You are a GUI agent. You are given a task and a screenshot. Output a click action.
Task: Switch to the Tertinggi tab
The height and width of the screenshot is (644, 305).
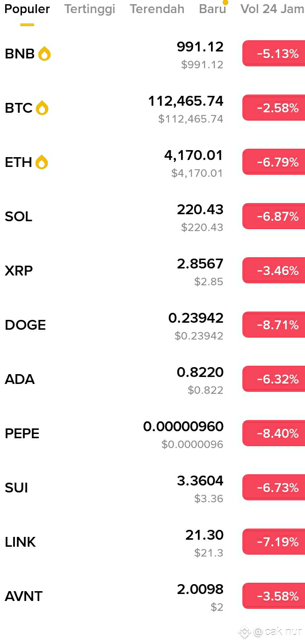click(90, 9)
